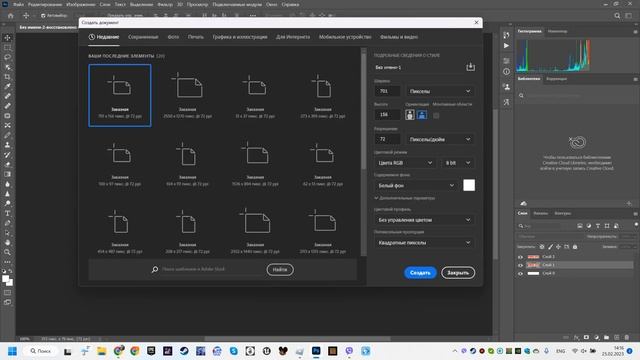This screenshot has height=360, width=640.
Task: Toggle visibility of layer Слой 1
Action: 520,265
